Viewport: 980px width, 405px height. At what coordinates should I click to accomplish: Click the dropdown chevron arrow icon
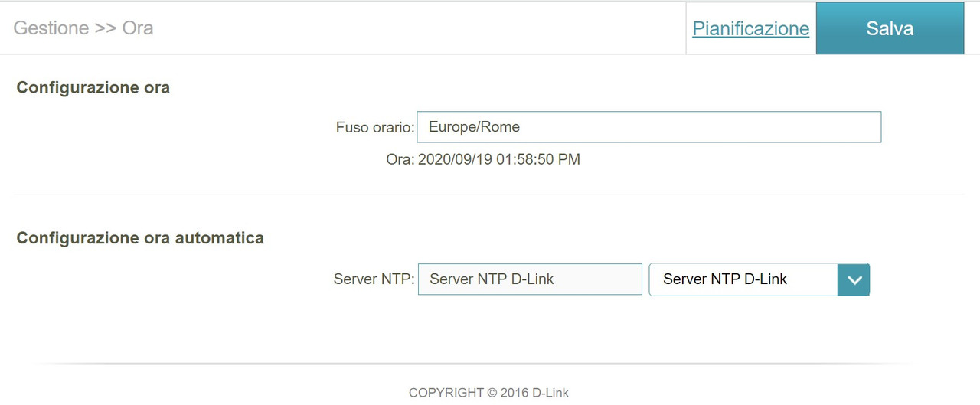click(854, 279)
